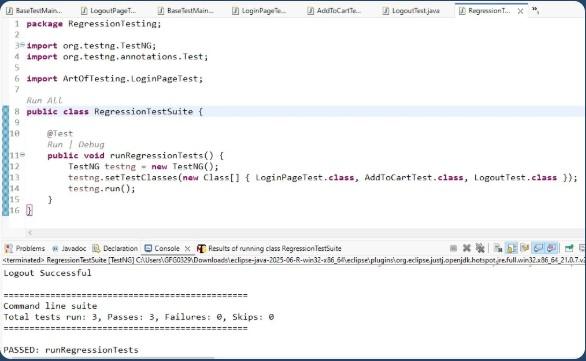Click 'import org.testng.annotations.Test;' line
This screenshot has width=586, height=361.
pos(117,57)
